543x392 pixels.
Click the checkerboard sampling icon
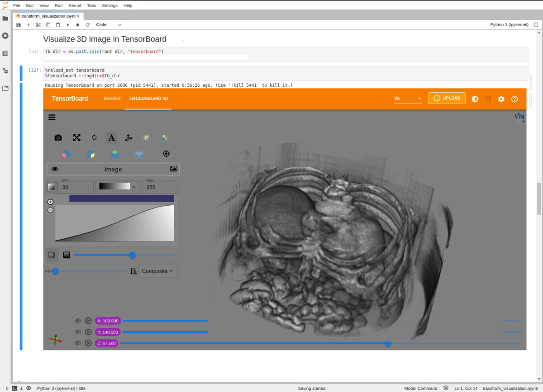click(67, 255)
